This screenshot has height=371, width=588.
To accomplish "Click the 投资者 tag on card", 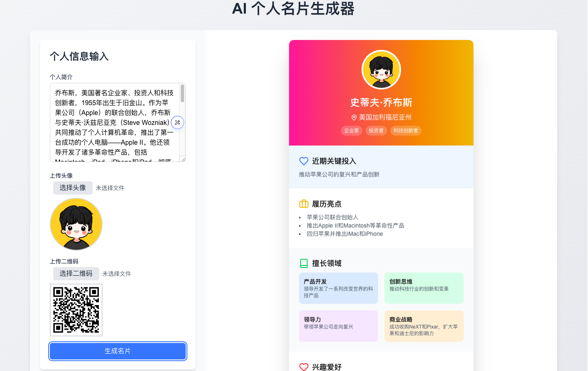I will click(x=376, y=131).
